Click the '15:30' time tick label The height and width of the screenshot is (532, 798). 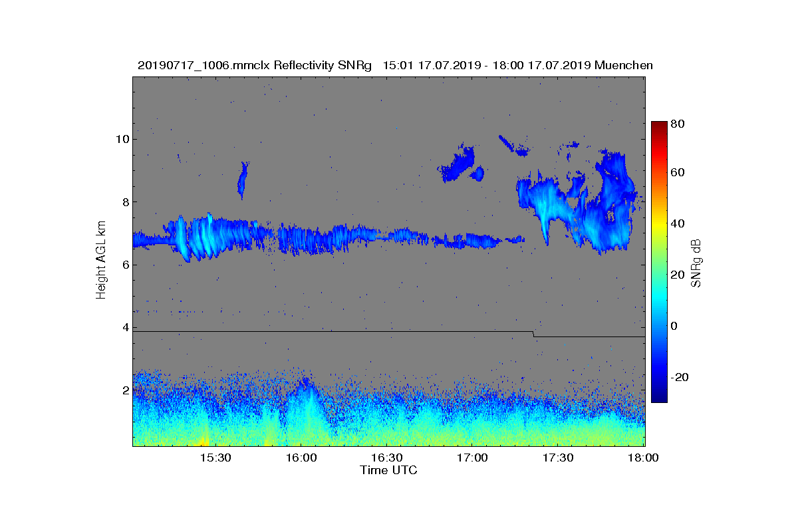pos(215,458)
